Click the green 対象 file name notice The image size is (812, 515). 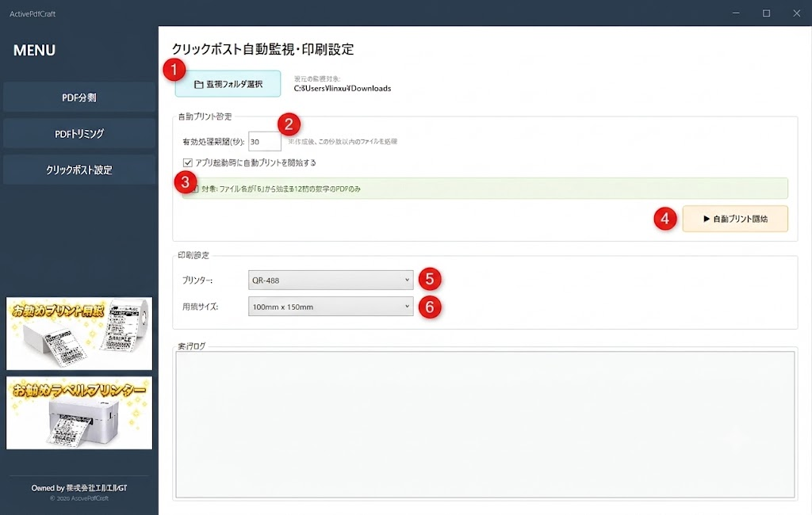(x=485, y=189)
